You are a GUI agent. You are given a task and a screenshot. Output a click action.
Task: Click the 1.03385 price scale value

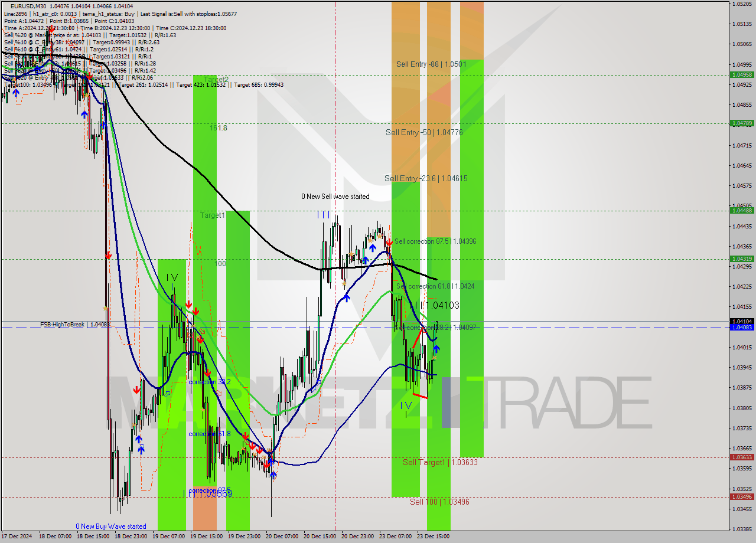[742, 529]
